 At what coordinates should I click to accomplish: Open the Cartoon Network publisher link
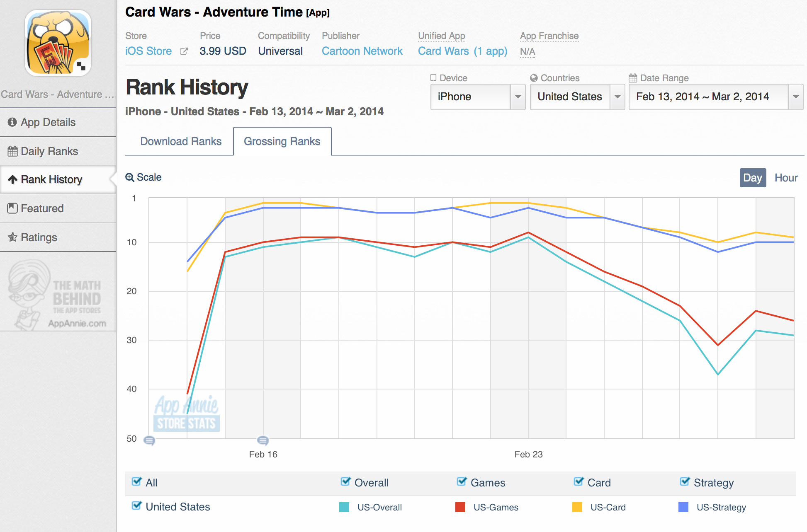tap(362, 51)
